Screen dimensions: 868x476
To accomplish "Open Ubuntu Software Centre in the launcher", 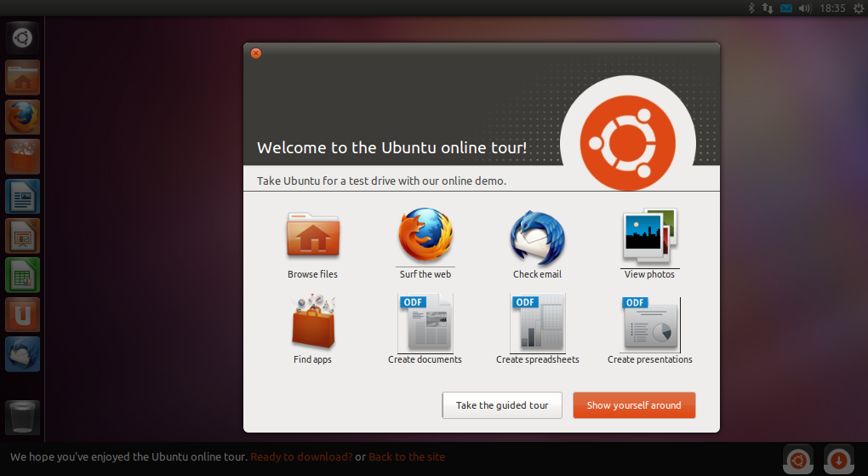I will pos(22,157).
